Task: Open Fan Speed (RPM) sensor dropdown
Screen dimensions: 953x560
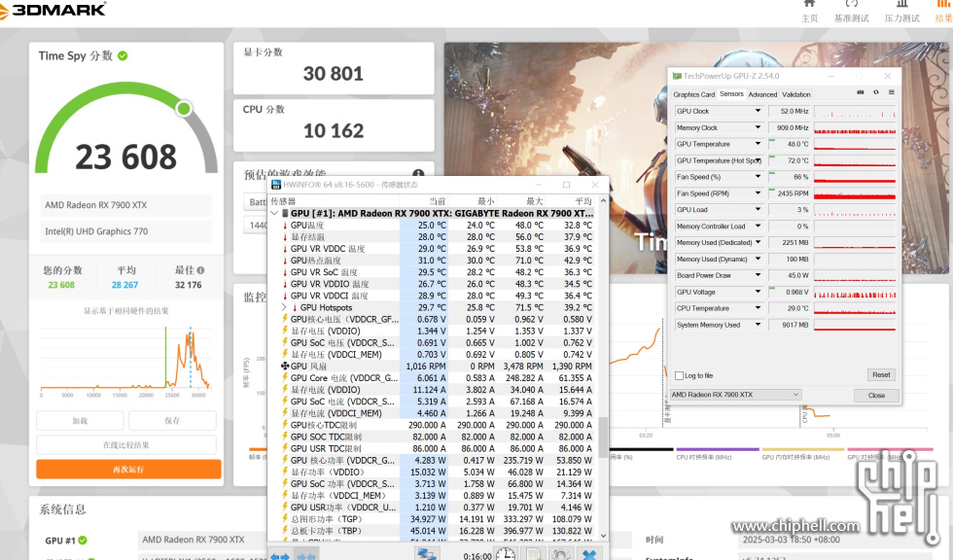Action: (x=758, y=193)
